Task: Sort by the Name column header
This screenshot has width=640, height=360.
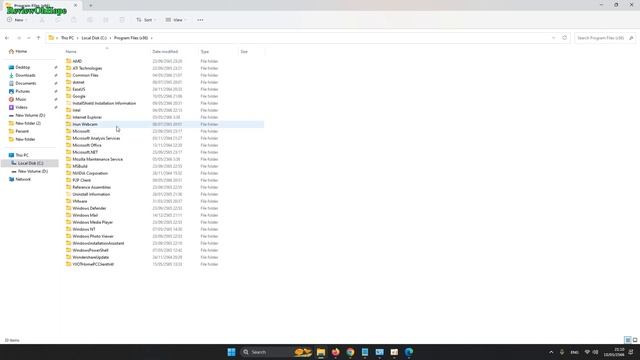Action: 107,51
